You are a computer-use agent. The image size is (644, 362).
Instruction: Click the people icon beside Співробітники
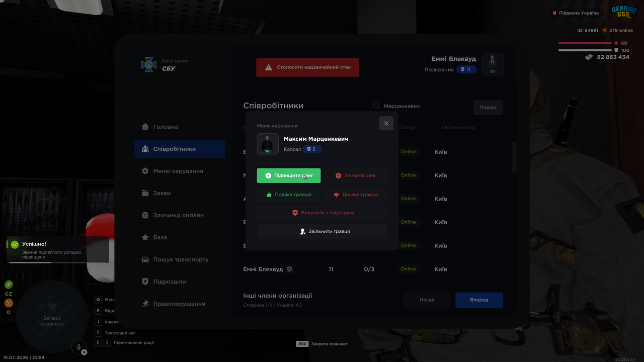click(x=145, y=149)
